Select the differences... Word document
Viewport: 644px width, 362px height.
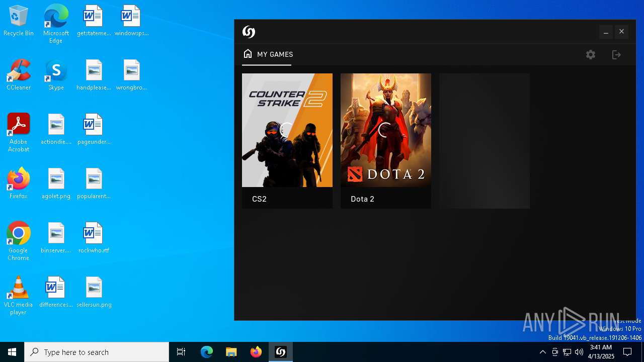pyautogui.click(x=56, y=292)
